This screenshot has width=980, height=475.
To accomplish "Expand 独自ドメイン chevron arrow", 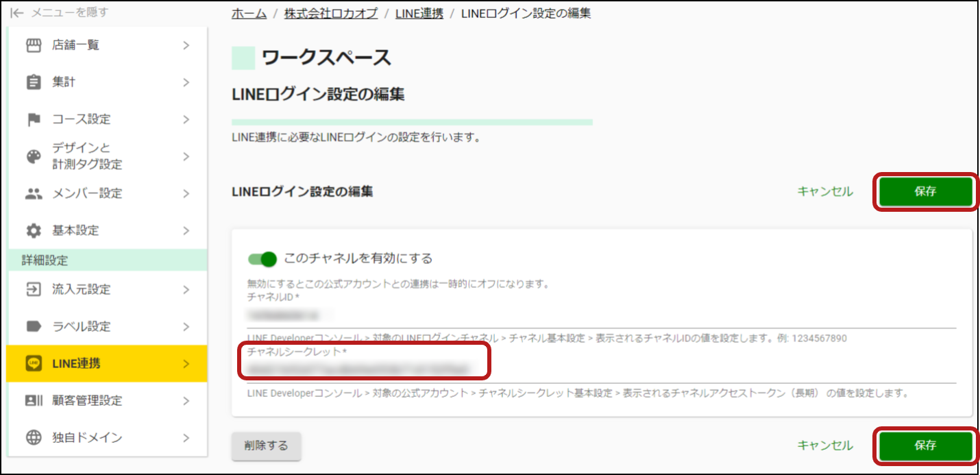I will pyautogui.click(x=186, y=437).
